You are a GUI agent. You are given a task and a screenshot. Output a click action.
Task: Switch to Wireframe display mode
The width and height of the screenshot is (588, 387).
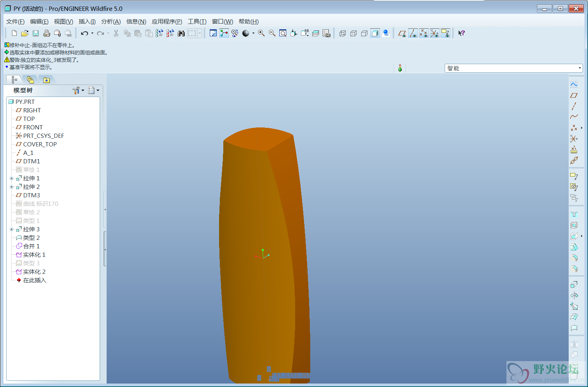pos(342,33)
